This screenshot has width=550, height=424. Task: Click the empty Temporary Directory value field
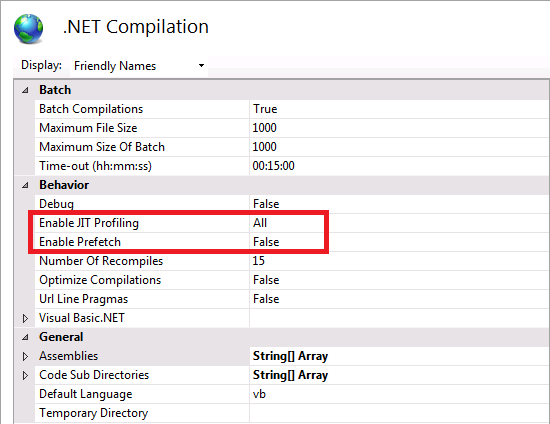pyautogui.click(x=399, y=413)
